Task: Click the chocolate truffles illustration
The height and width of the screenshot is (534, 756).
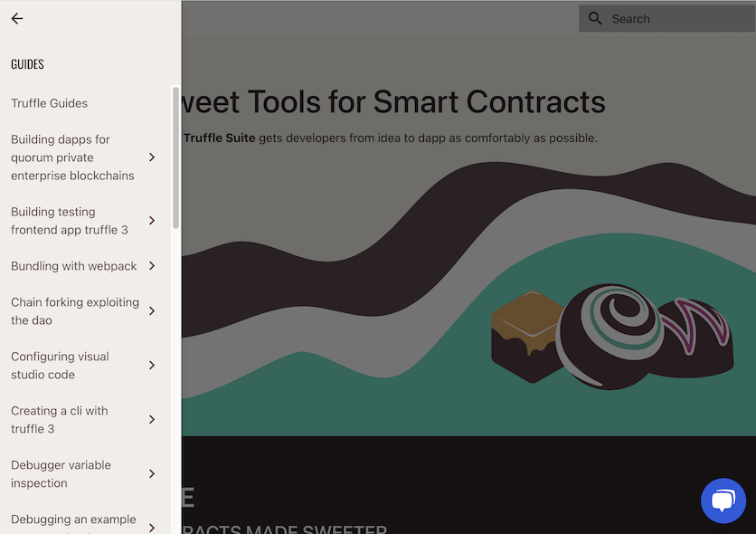Action: tap(612, 337)
